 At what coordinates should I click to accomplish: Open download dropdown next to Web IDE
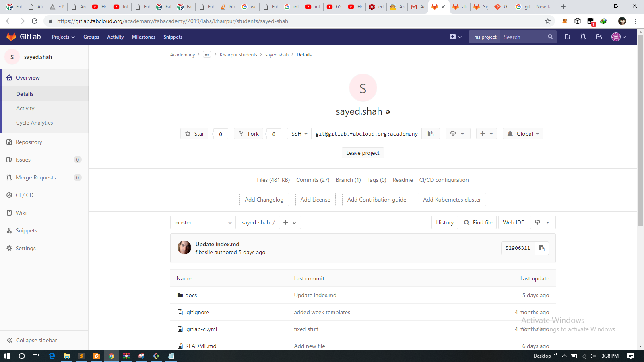(x=543, y=222)
